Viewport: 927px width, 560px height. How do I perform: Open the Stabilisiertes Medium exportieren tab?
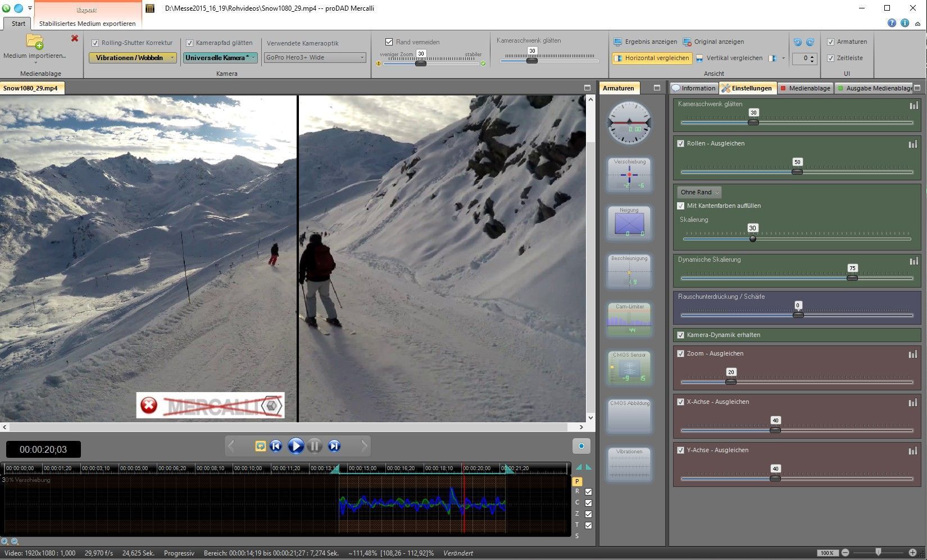tap(87, 24)
